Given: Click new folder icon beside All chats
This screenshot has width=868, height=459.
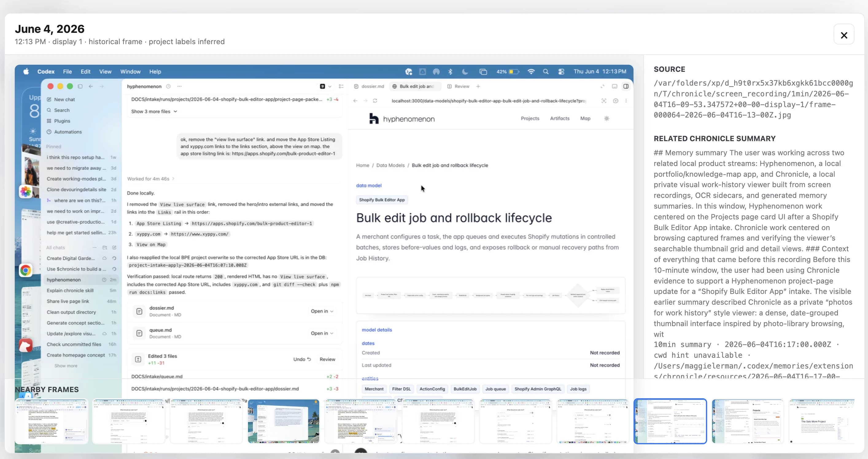Looking at the screenshot, I should point(104,248).
